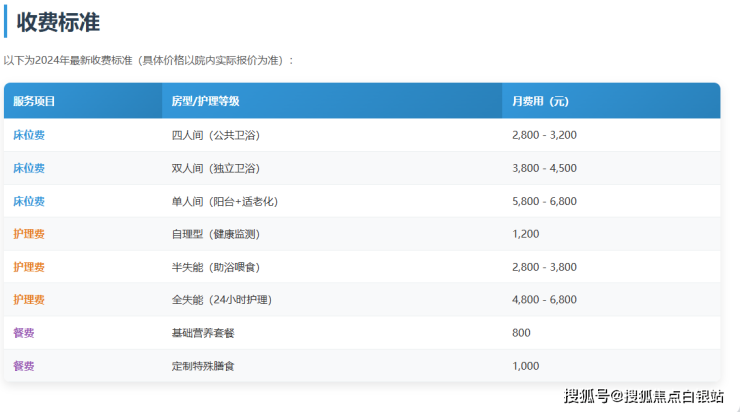Screen dimensions: 740x412
Task: Click the 护理费 label for 半失能
Action: pos(29,267)
